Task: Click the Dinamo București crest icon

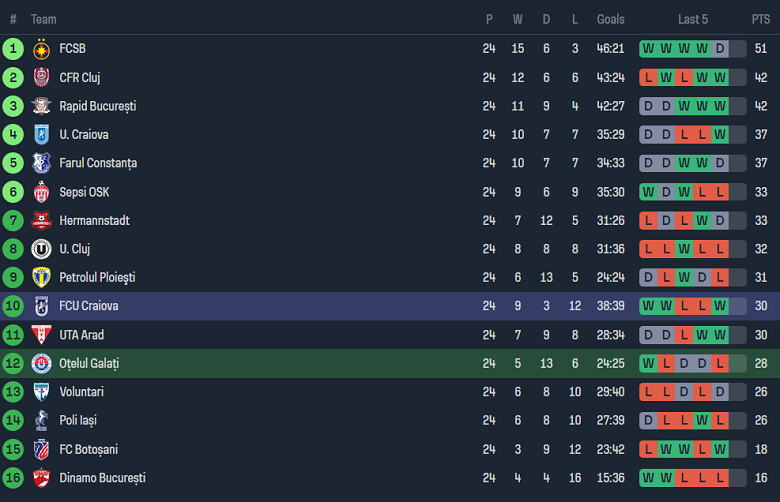Action: pyautogui.click(x=41, y=478)
